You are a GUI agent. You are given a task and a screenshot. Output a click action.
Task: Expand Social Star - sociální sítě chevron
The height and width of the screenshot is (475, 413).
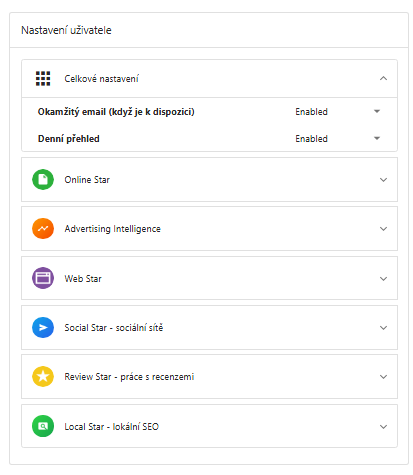click(x=383, y=328)
